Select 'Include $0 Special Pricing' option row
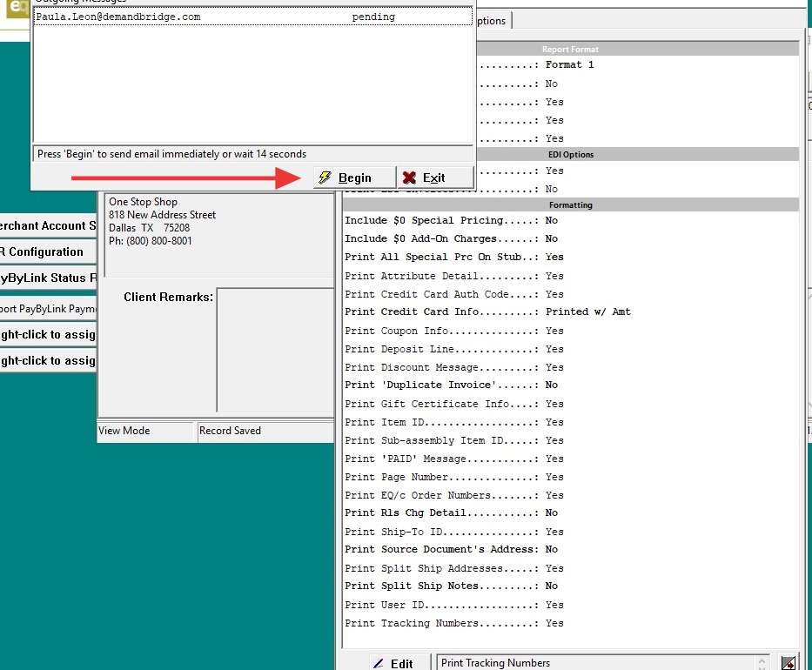 click(x=570, y=220)
